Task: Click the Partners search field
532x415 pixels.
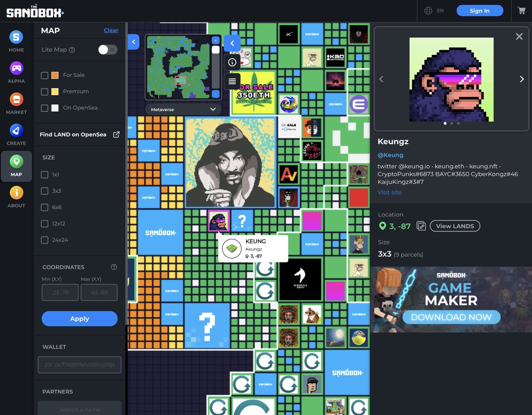Action: click(80, 408)
